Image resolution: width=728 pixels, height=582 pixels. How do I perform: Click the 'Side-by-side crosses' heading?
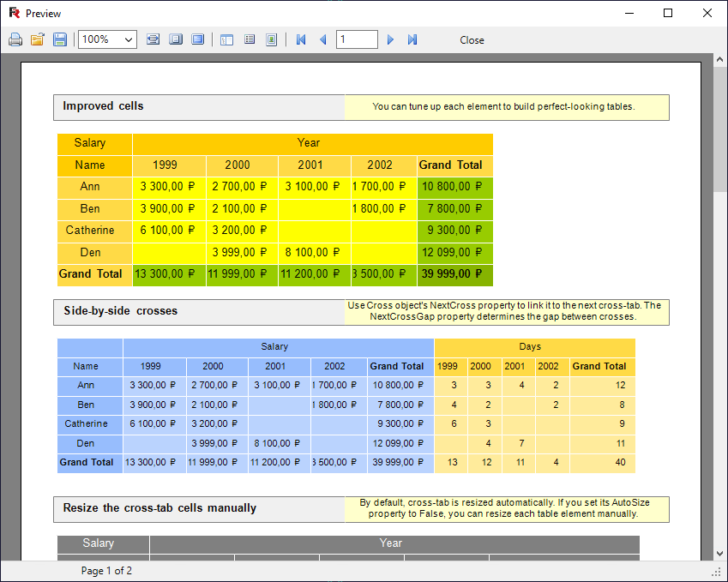pyautogui.click(x=120, y=311)
